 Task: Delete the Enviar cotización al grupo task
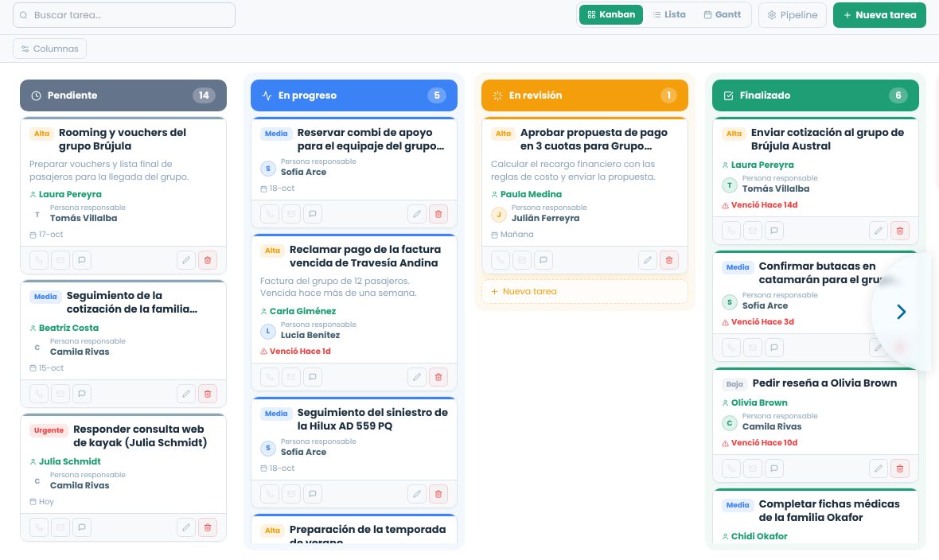coord(899,231)
